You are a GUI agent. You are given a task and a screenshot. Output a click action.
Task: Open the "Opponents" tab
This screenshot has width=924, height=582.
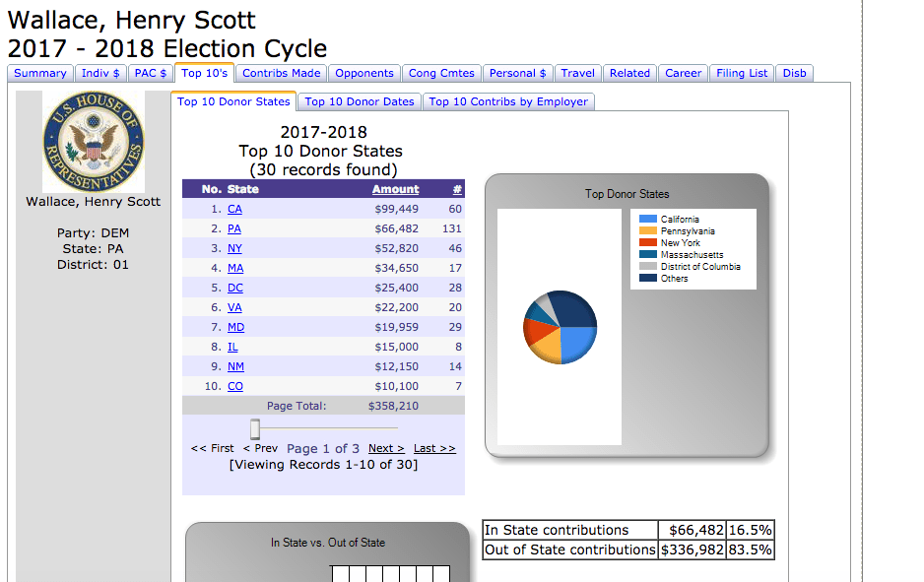click(363, 73)
